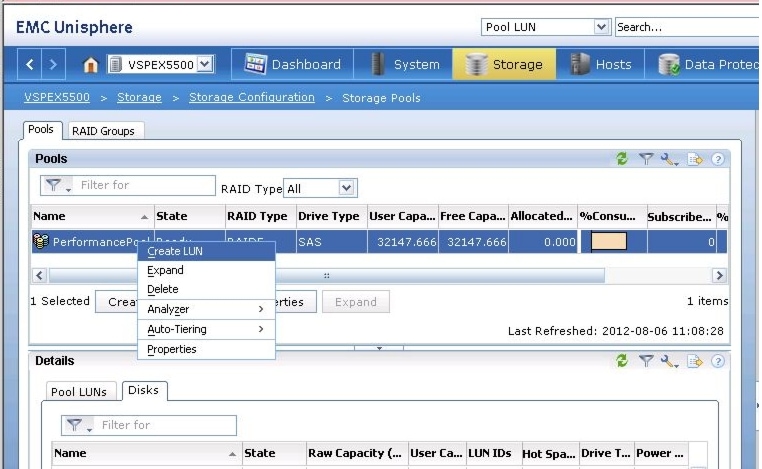Collapse the Pools panel with divider arrow
The width and height of the screenshot is (762, 469).
379,348
